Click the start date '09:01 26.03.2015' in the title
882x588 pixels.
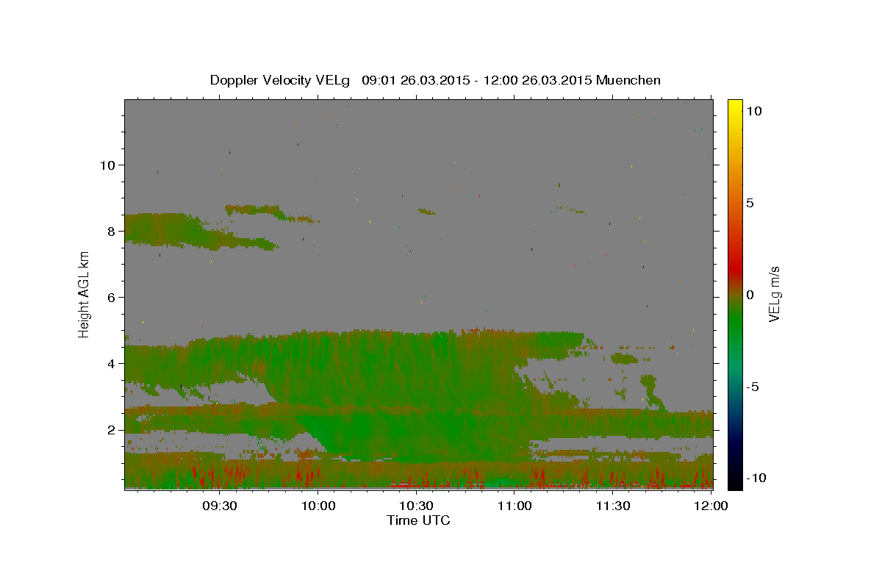click(x=416, y=80)
